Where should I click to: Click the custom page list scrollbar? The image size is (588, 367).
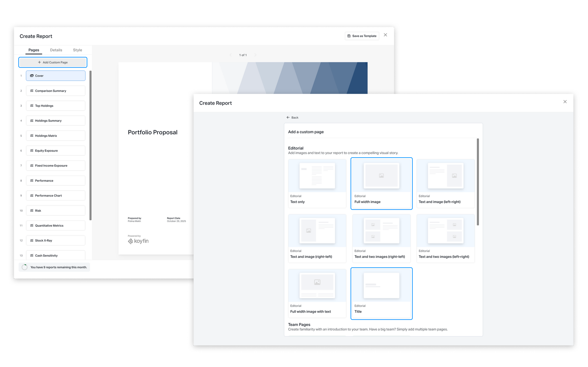478,182
